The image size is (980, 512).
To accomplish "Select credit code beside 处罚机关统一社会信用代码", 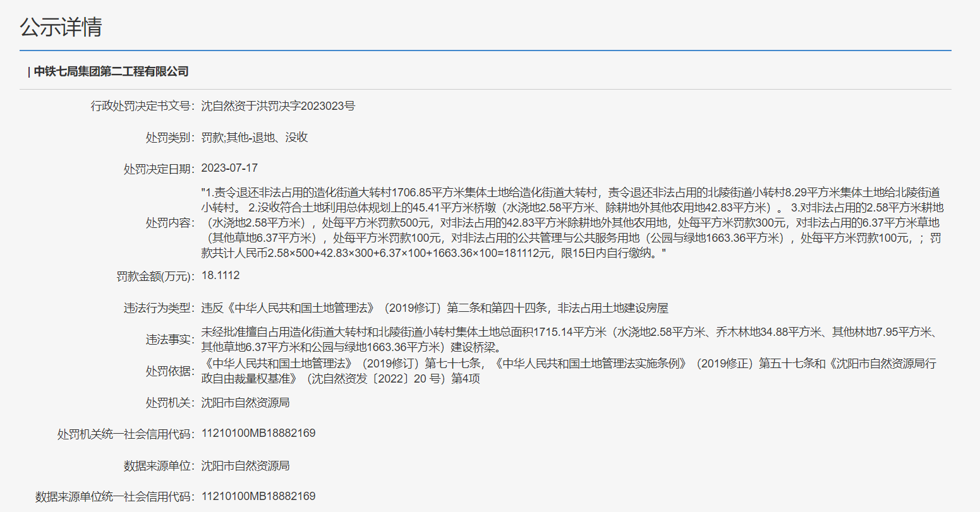I will coord(258,433).
